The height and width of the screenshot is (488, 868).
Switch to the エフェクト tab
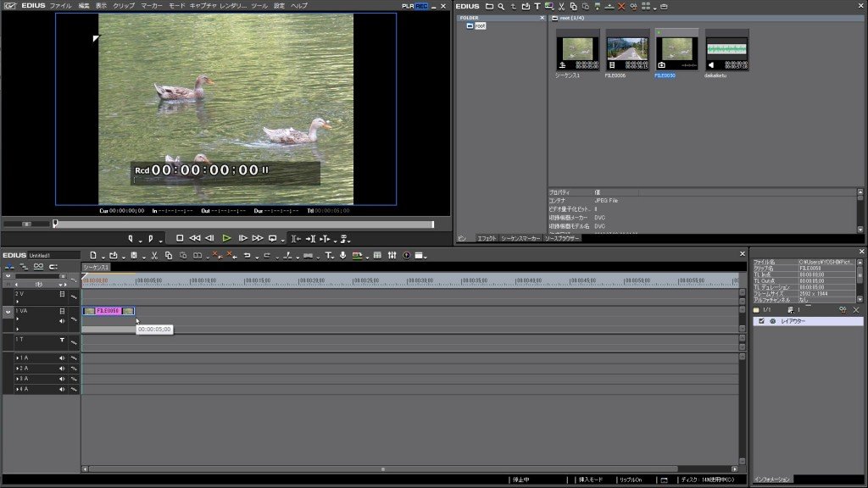pyautogui.click(x=487, y=238)
